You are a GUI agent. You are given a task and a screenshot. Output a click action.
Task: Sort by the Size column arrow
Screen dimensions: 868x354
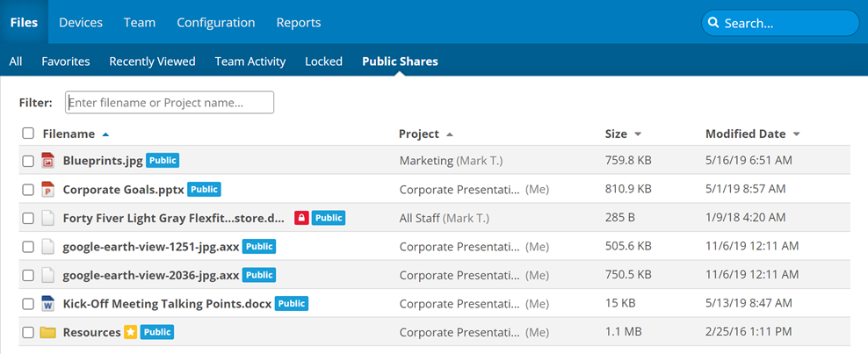click(x=637, y=134)
